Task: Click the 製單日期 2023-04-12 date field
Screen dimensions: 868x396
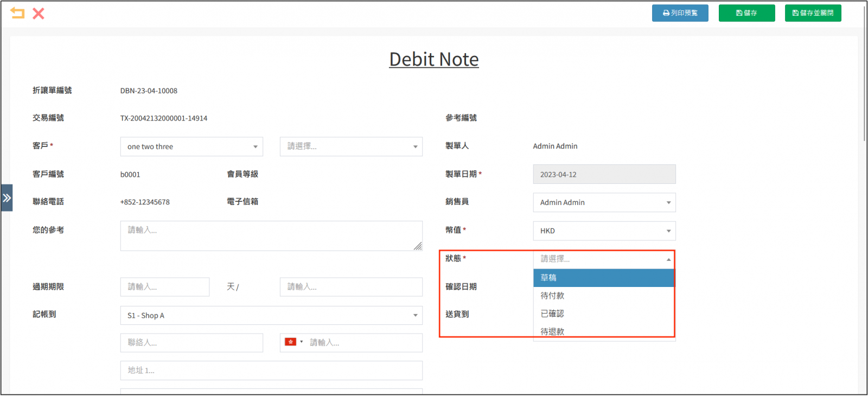Action: pos(604,174)
